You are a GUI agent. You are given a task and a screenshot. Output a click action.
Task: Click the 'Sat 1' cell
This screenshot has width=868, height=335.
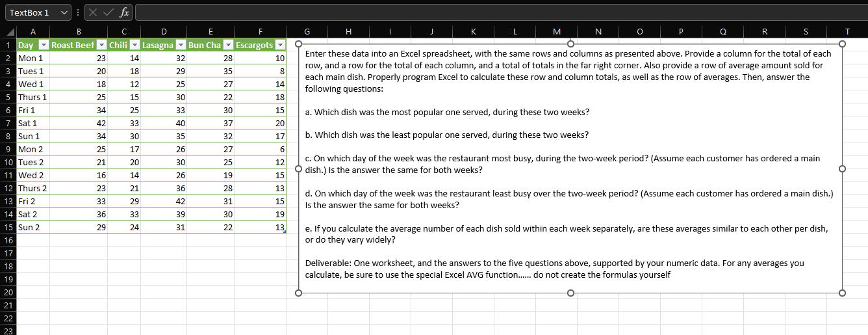(32, 123)
